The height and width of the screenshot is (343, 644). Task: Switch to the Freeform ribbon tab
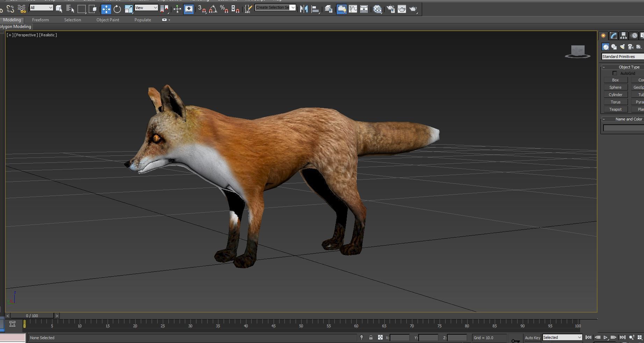pyautogui.click(x=41, y=20)
